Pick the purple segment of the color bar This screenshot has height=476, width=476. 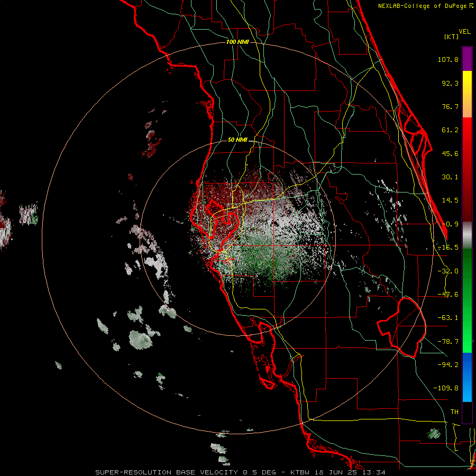[x=467, y=59]
